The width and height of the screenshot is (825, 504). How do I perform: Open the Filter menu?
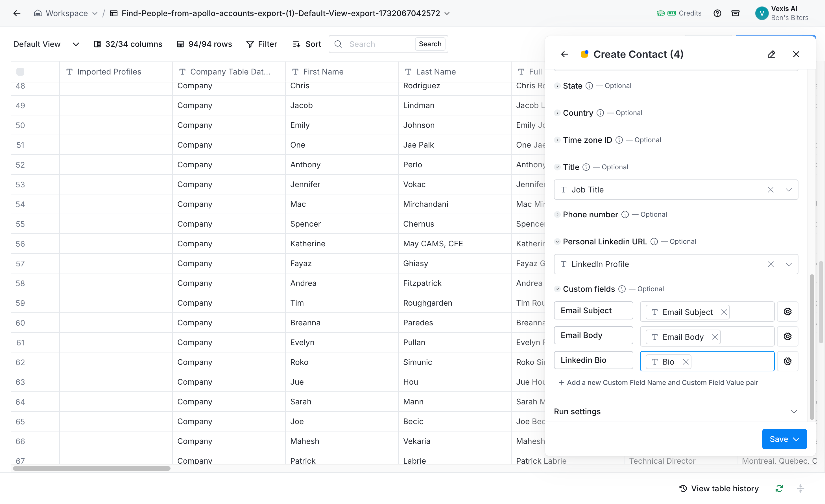coord(261,44)
